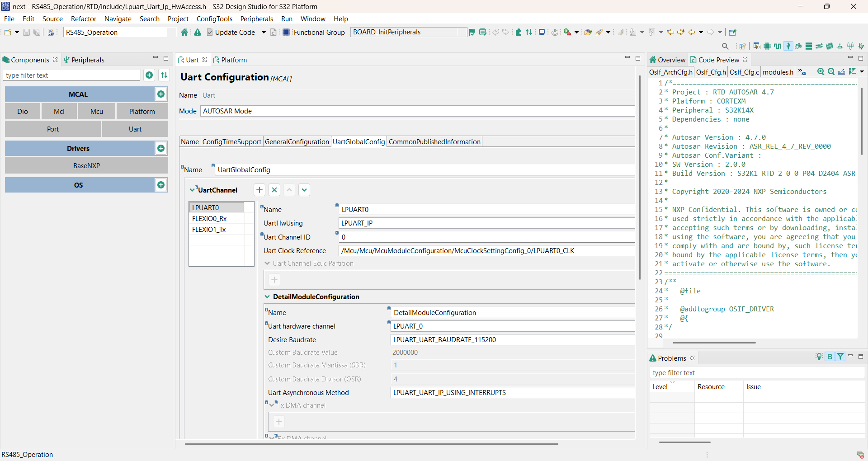This screenshot has width=868, height=461.
Task: Select the highlighted Peripherals perspective icon
Action: coord(788,46)
